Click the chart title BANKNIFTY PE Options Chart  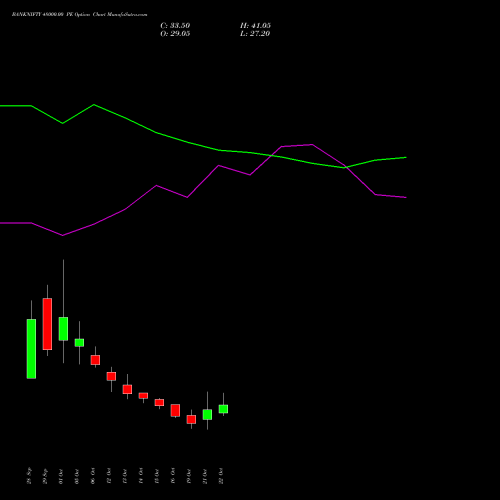click(79, 15)
